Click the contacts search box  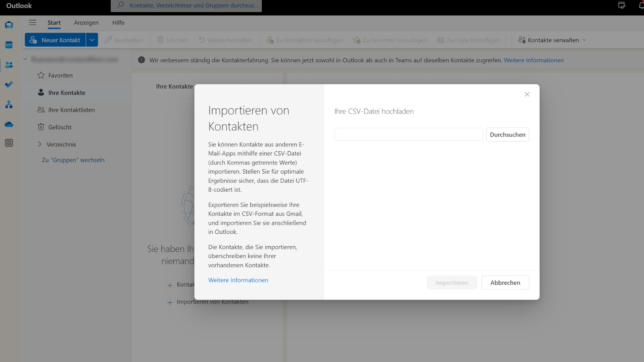point(186,5)
